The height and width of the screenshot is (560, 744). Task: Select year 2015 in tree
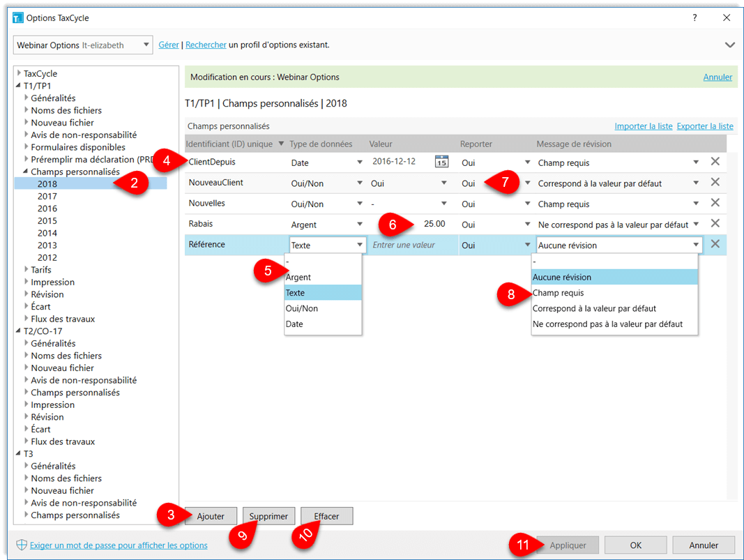[x=47, y=220]
